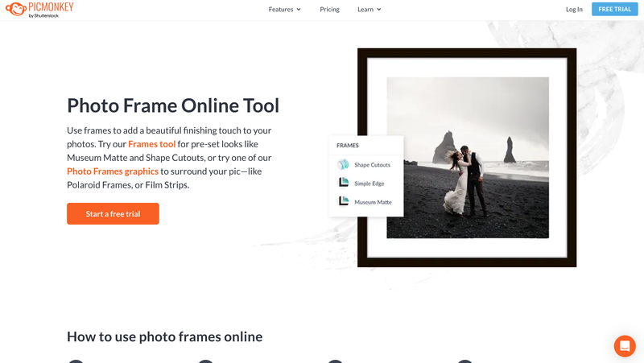The width and height of the screenshot is (644, 363).
Task: Open the Features dropdown menu
Action: [285, 9]
